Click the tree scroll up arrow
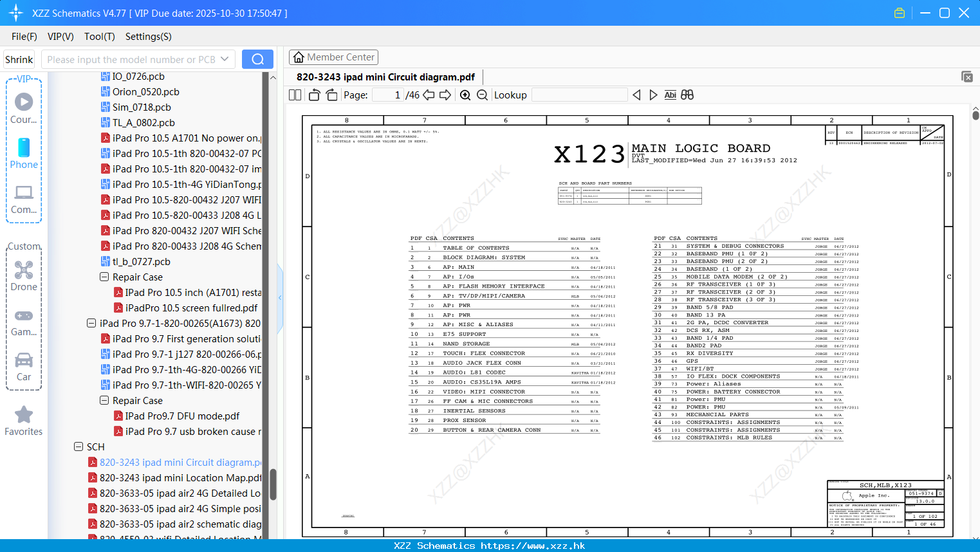The image size is (980, 552). [273, 77]
